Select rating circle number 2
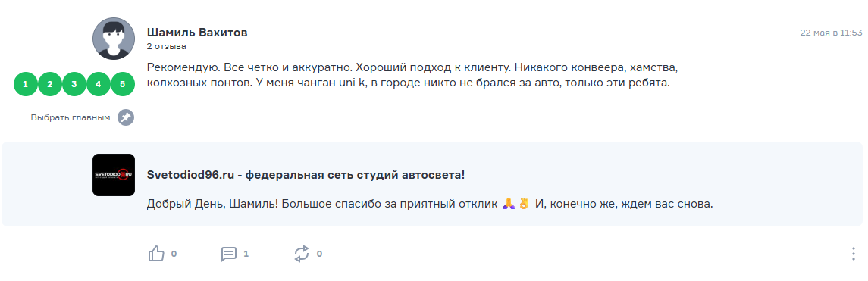This screenshot has width=868, height=281. [50, 84]
